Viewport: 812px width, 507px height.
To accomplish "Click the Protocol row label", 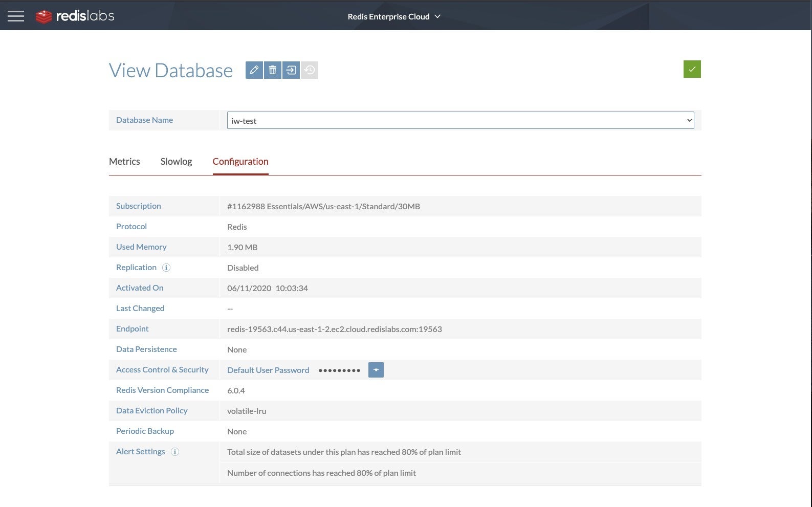I will [131, 226].
